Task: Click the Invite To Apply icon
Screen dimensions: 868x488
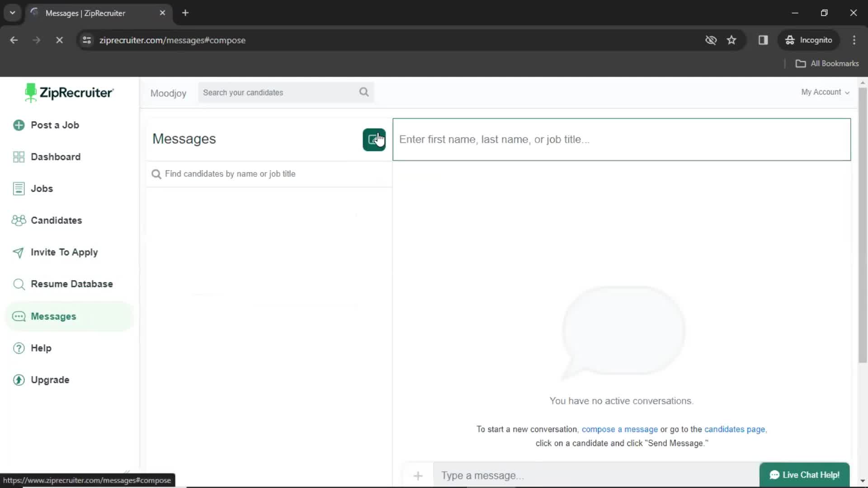Action: 19,252
